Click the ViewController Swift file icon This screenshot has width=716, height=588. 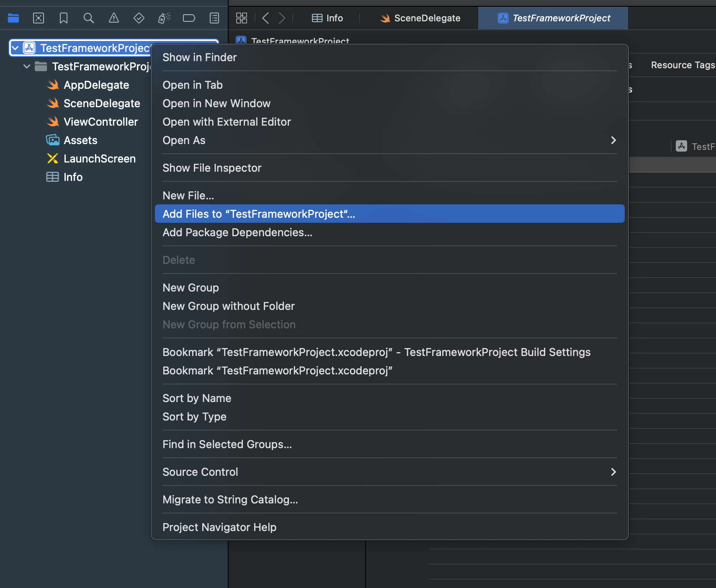[53, 122]
